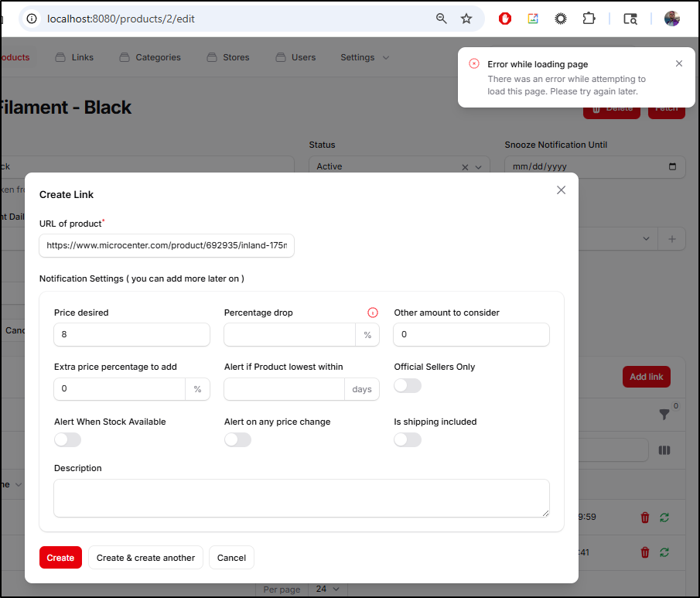The width and height of the screenshot is (700, 598).
Task: Dismiss the error notification popup
Action: coord(679,63)
